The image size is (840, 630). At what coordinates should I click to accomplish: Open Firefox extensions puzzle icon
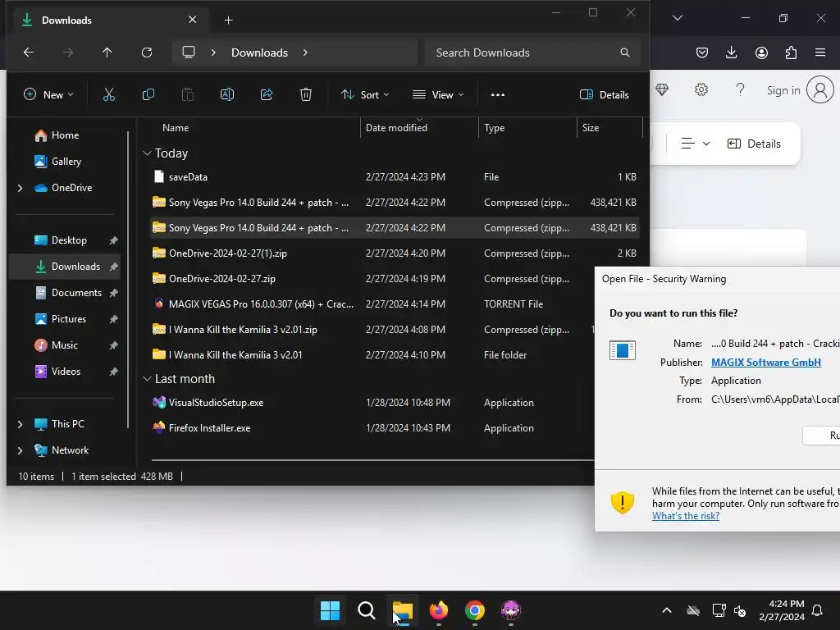(791, 52)
